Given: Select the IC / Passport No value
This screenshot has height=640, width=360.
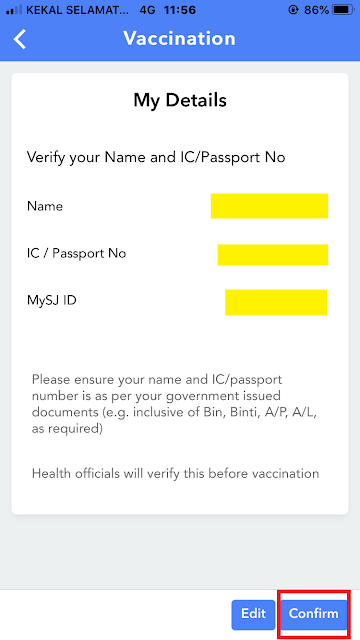Looking at the screenshot, I should 273,255.
